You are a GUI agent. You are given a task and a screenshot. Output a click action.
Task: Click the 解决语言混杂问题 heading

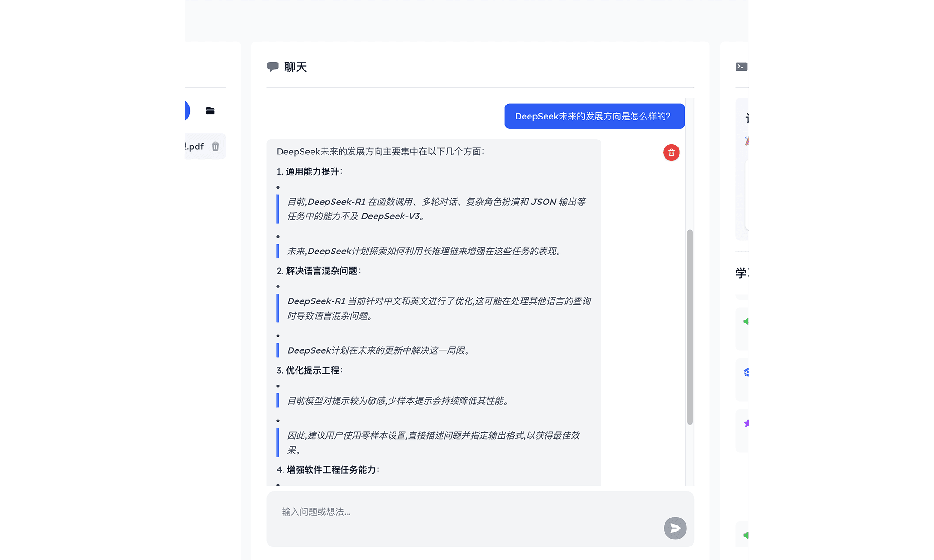(321, 271)
